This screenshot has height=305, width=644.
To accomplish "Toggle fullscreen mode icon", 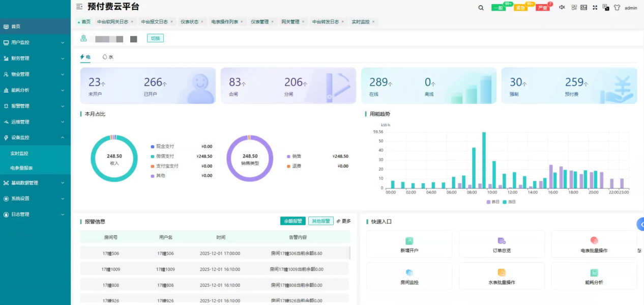I will (x=595, y=8).
